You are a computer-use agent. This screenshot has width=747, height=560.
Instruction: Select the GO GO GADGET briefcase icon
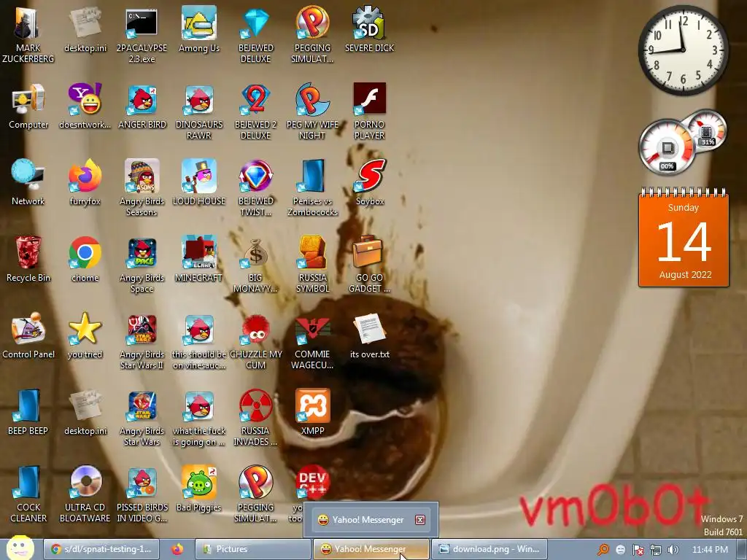click(370, 265)
